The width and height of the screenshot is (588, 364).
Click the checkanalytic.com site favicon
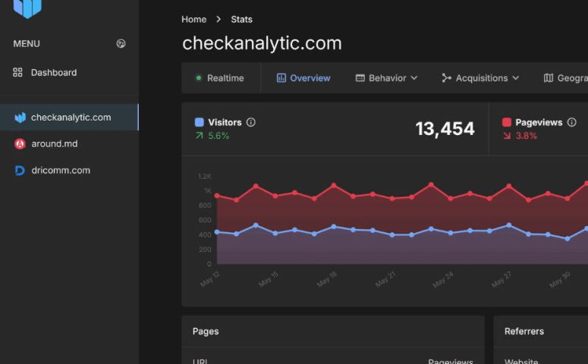coord(20,118)
